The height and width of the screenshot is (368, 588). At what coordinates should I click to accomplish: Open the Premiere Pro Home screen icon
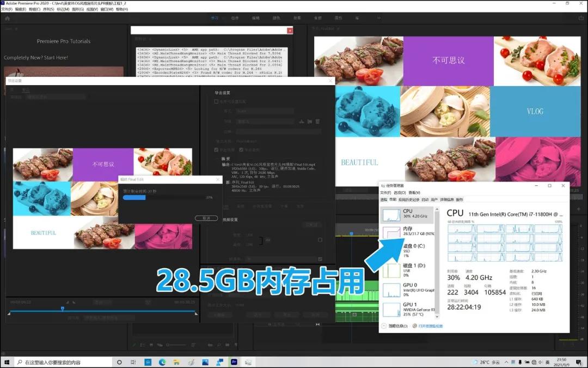[x=7, y=18]
